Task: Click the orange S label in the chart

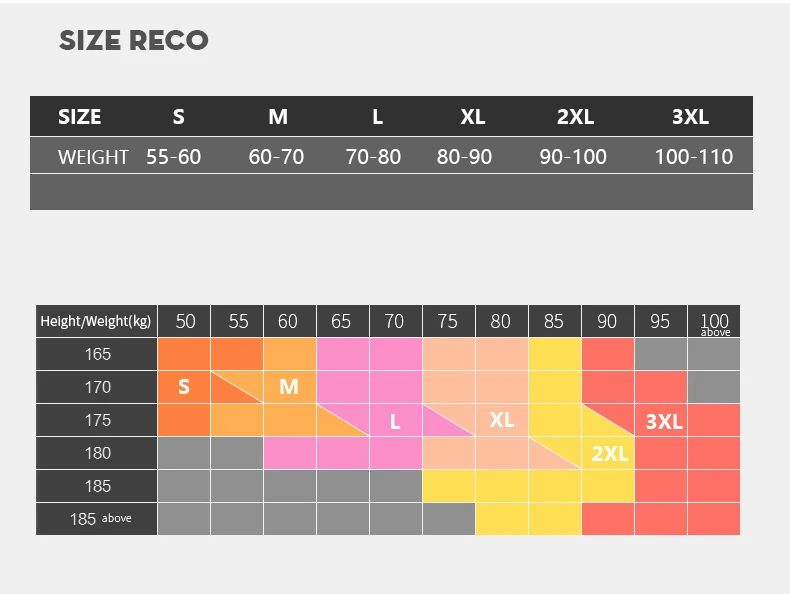Action: click(x=184, y=387)
